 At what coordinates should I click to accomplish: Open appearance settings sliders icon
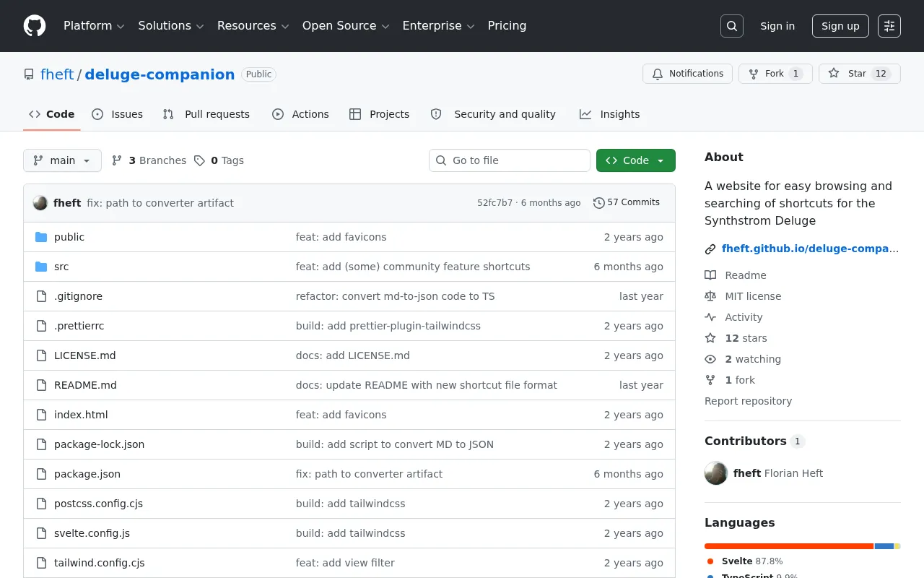click(889, 26)
